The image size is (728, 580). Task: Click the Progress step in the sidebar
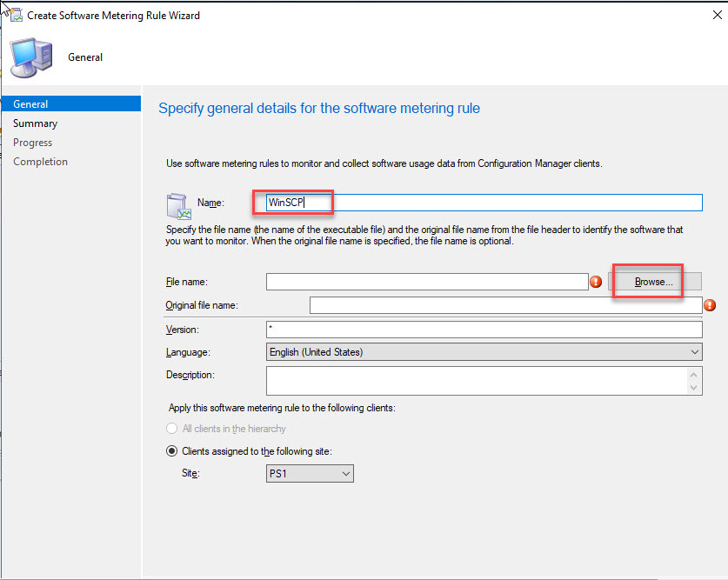coord(32,143)
